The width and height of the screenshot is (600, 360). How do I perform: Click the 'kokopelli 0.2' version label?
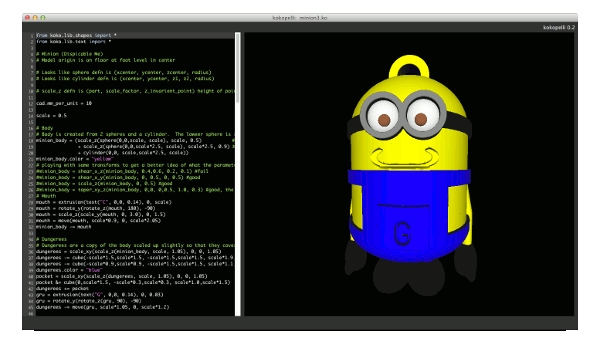(x=559, y=27)
